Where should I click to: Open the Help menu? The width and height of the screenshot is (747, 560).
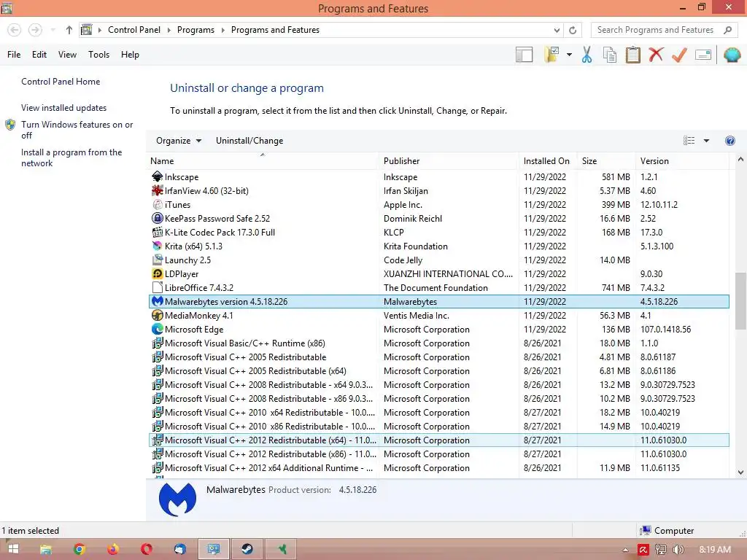pos(130,54)
